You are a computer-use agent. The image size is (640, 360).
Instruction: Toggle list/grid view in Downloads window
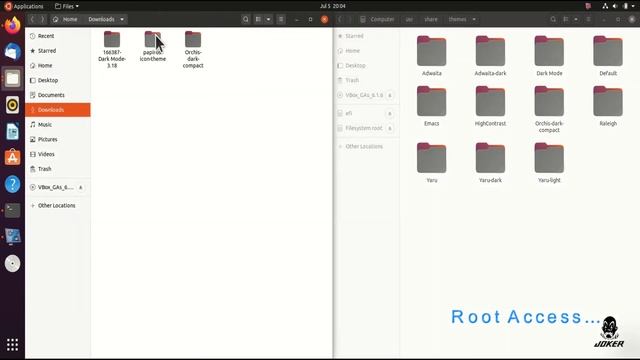pos(258,19)
